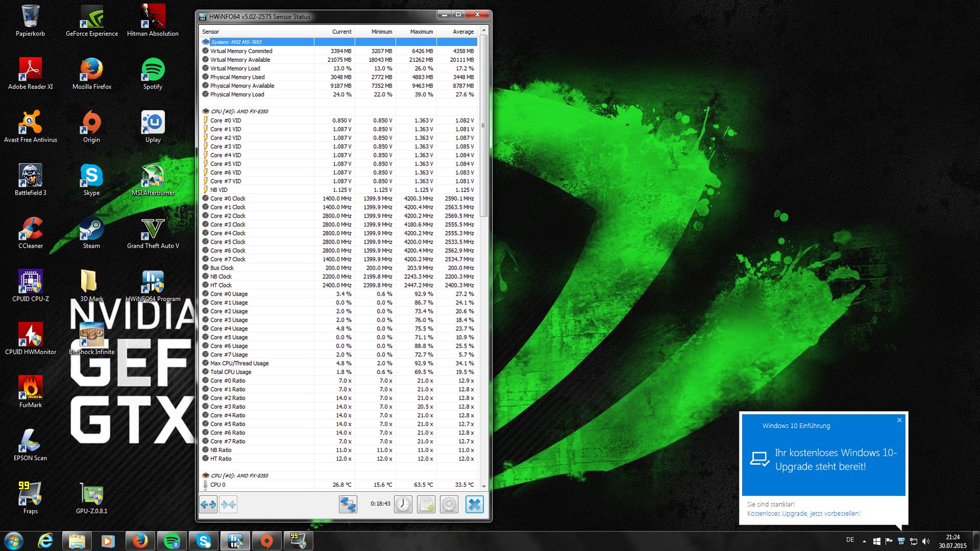Click the Average column header
980x551 pixels.
457,32
